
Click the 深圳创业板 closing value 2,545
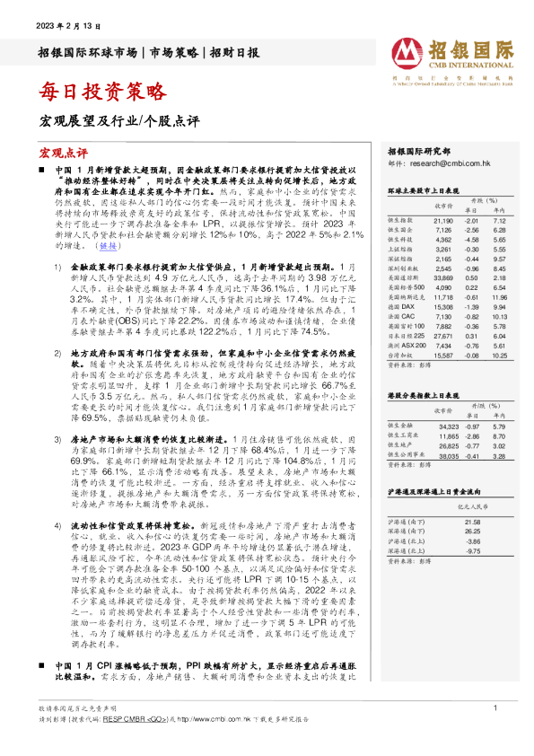[444, 268]
